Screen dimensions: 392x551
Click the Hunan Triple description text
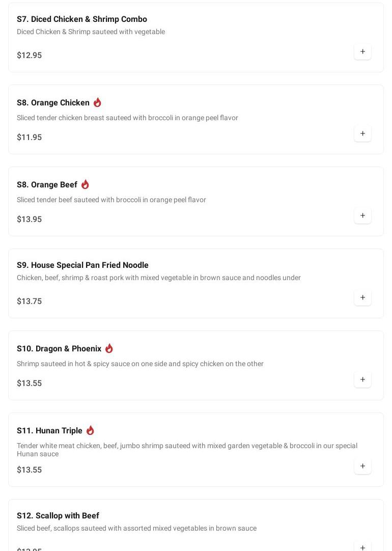pyautogui.click(x=187, y=450)
